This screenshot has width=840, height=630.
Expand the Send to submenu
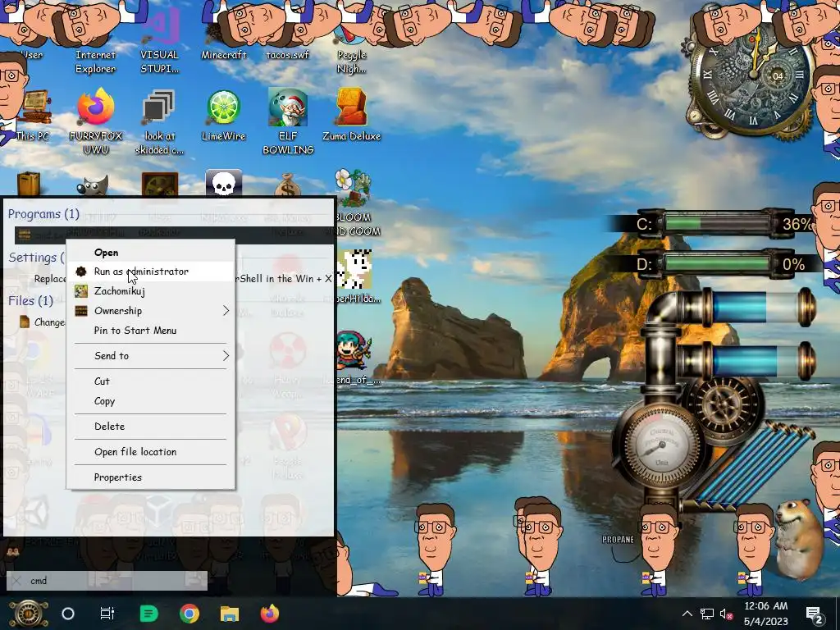pos(151,356)
